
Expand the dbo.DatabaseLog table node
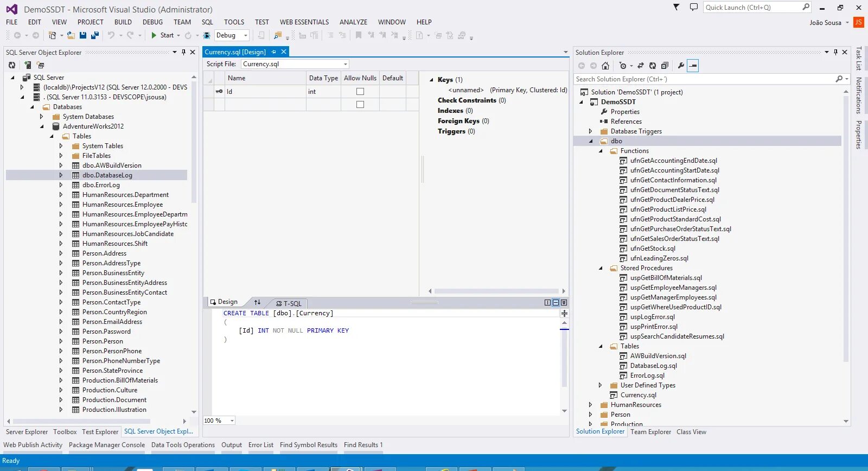coord(61,175)
